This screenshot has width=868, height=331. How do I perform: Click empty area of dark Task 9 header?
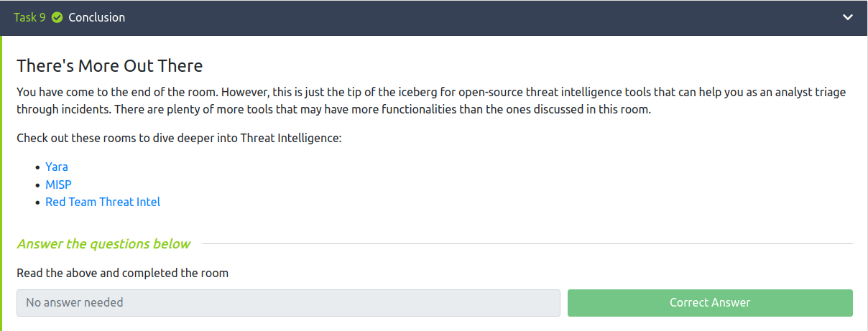pyautogui.click(x=481, y=17)
